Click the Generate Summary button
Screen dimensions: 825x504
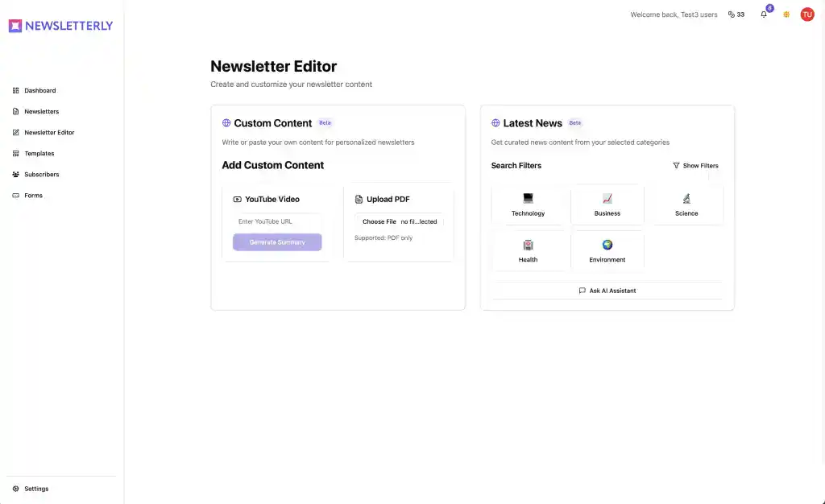[x=277, y=242]
